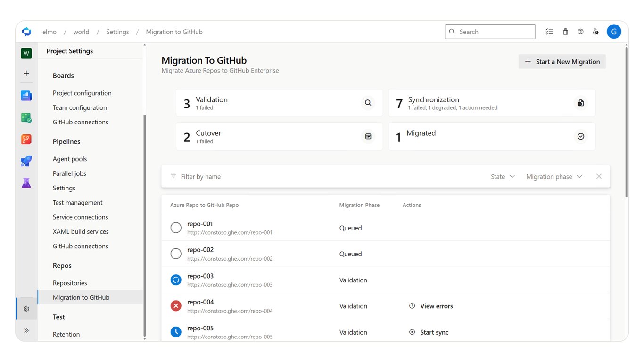Select the repo-001 queued status circle
Viewport: 644px width, 362px height.
point(176,228)
